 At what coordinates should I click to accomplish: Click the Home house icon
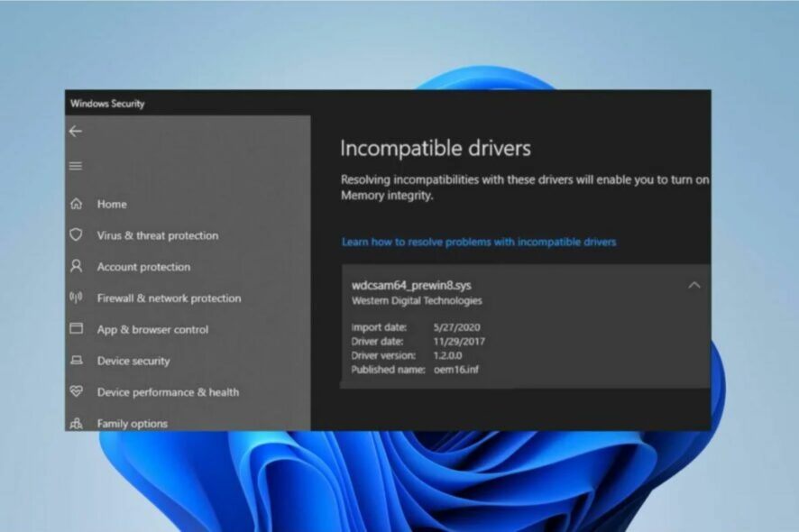coord(76,204)
